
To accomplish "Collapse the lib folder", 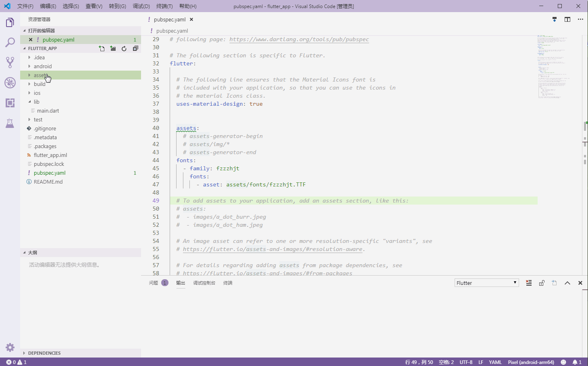I will tap(81, 102).
